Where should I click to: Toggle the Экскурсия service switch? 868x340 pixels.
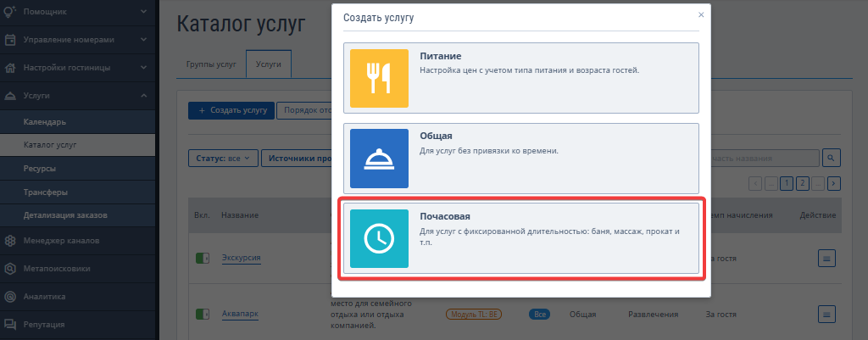(x=203, y=258)
